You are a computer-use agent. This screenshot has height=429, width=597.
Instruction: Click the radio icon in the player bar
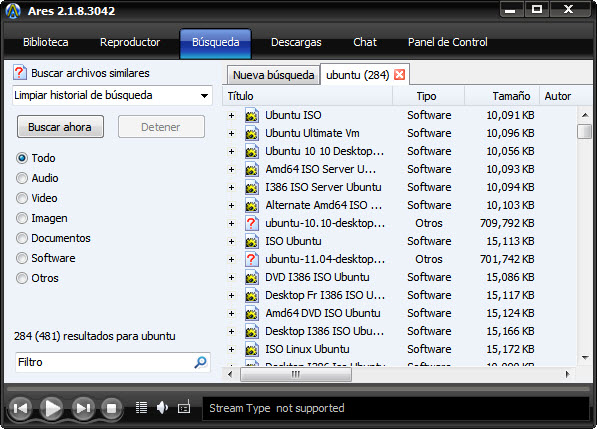coord(184,408)
